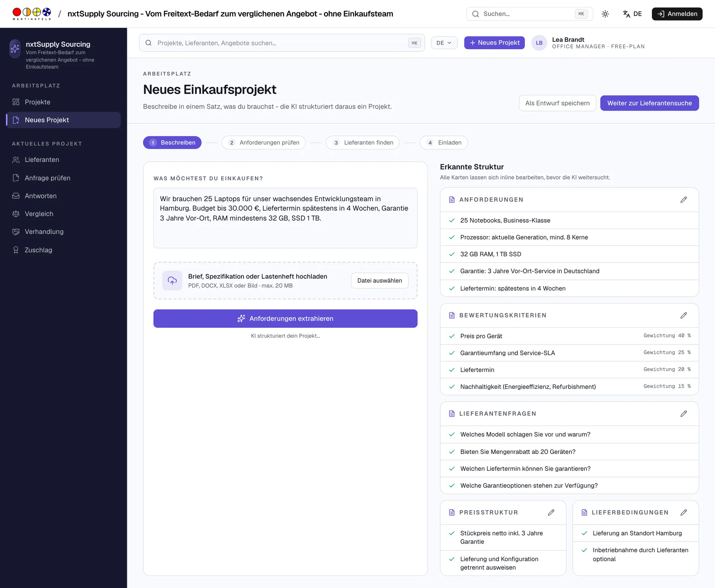This screenshot has width=715, height=588.
Task: Click Weiter zur Lieferantensuche
Action: (649, 103)
